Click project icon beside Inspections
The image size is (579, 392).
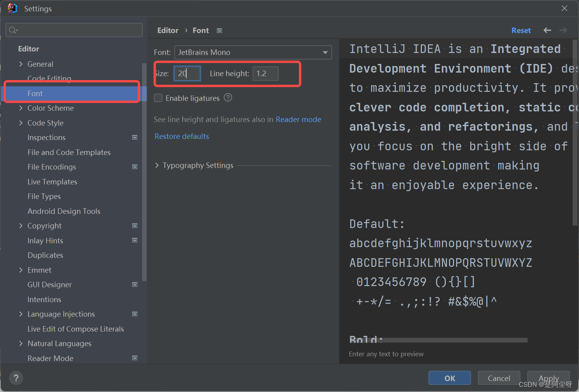[135, 137]
